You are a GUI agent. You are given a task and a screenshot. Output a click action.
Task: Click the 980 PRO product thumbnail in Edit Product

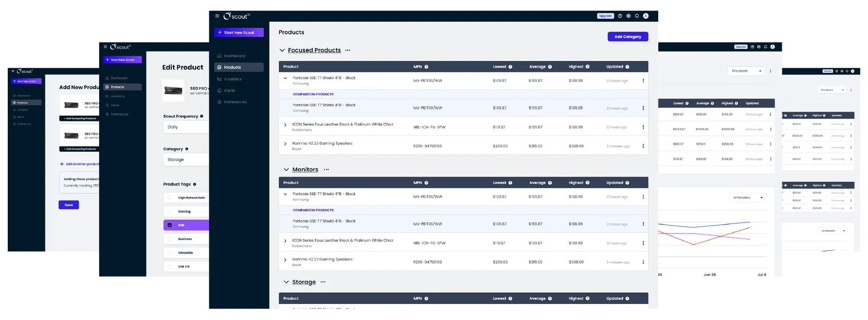(x=173, y=90)
